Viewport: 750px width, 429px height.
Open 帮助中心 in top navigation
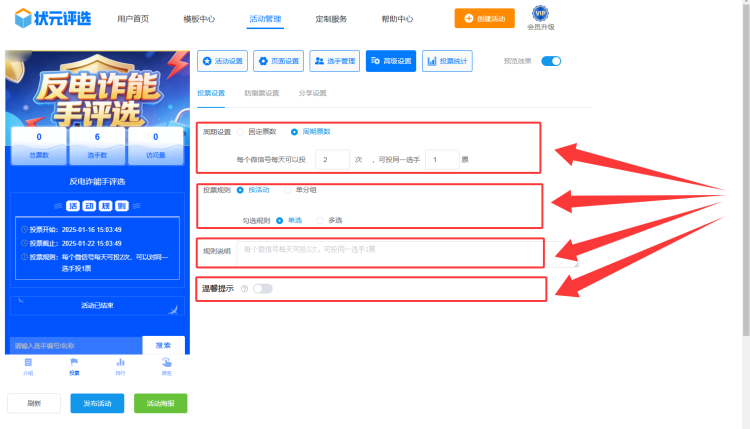[x=397, y=19]
